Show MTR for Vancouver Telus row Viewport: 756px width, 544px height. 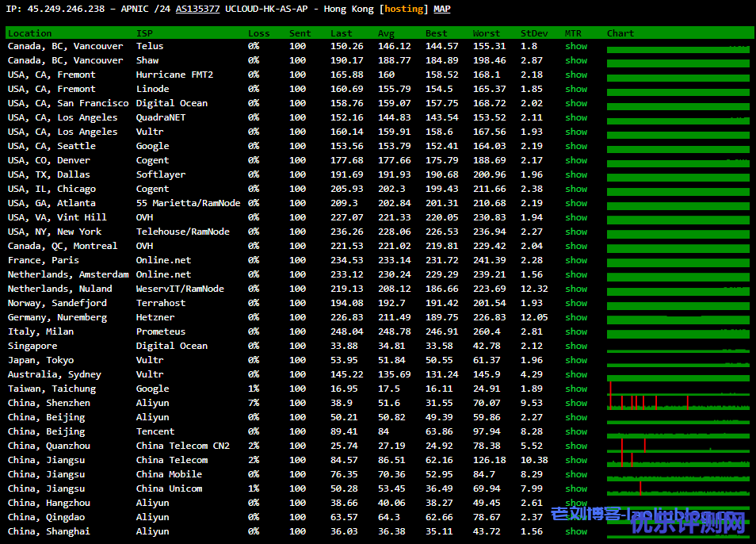[x=576, y=46]
